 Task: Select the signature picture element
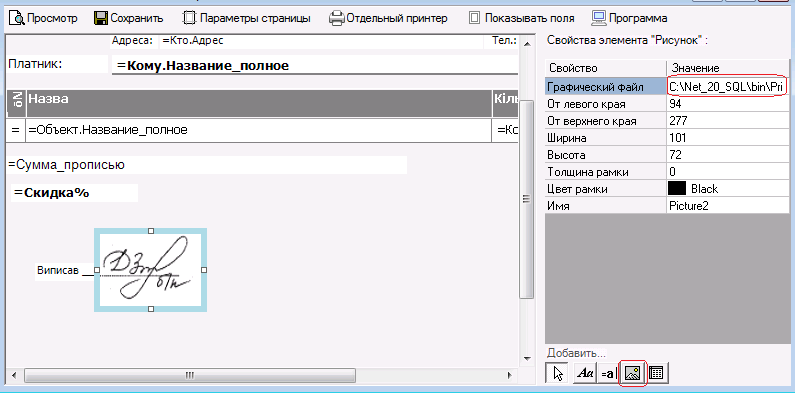(151, 270)
